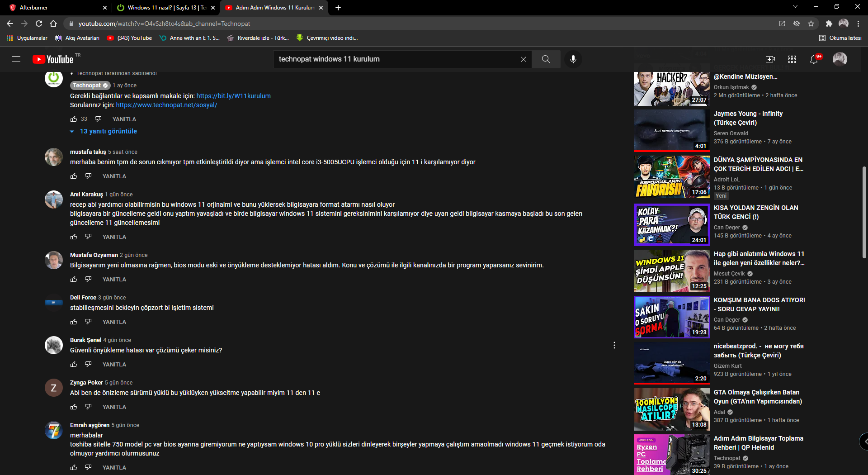Reply to Deli Force's comment
This screenshot has height=475, width=868.
pos(114,322)
